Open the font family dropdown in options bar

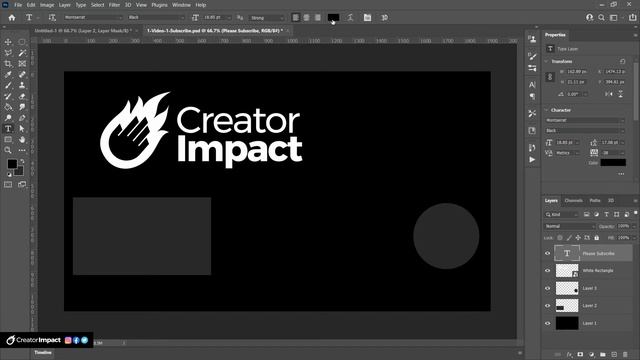pyautogui.click(x=93, y=18)
